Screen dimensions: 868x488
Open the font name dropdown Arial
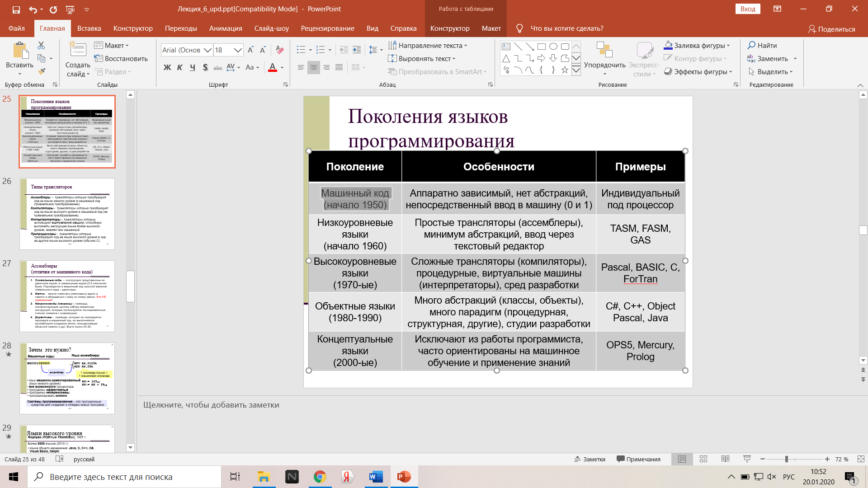(208, 50)
